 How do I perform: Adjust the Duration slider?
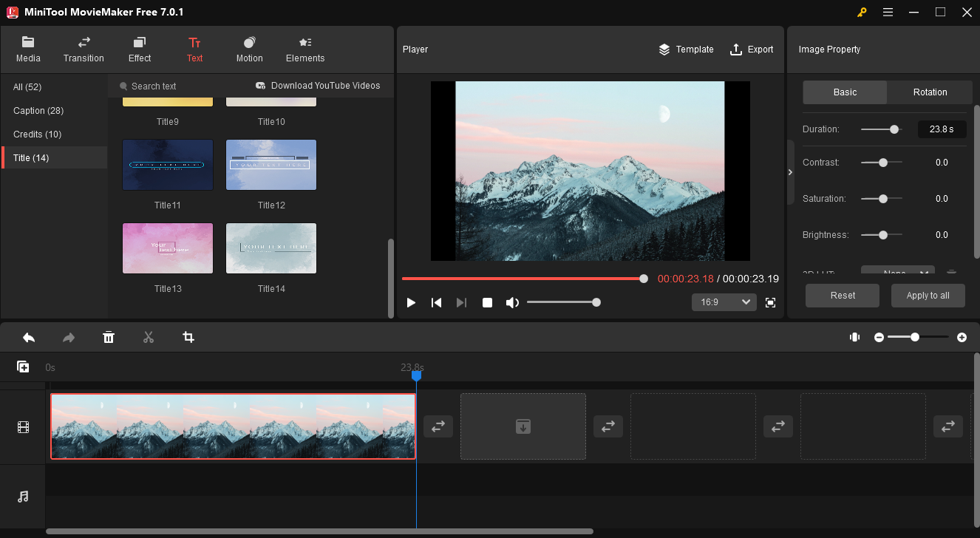(881, 129)
